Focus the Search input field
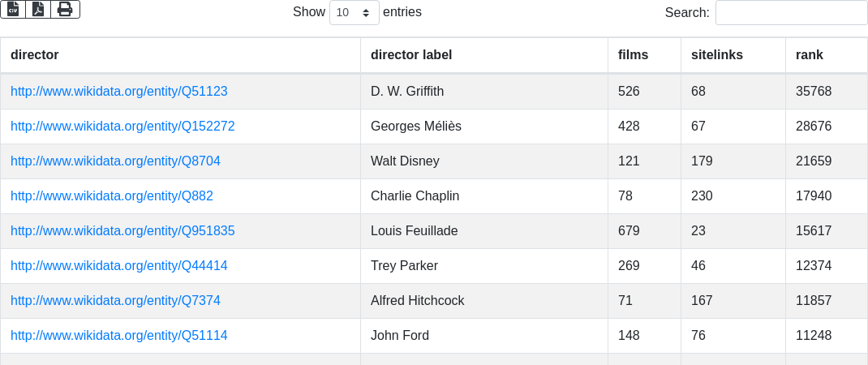The height and width of the screenshot is (365, 868). [x=791, y=12]
